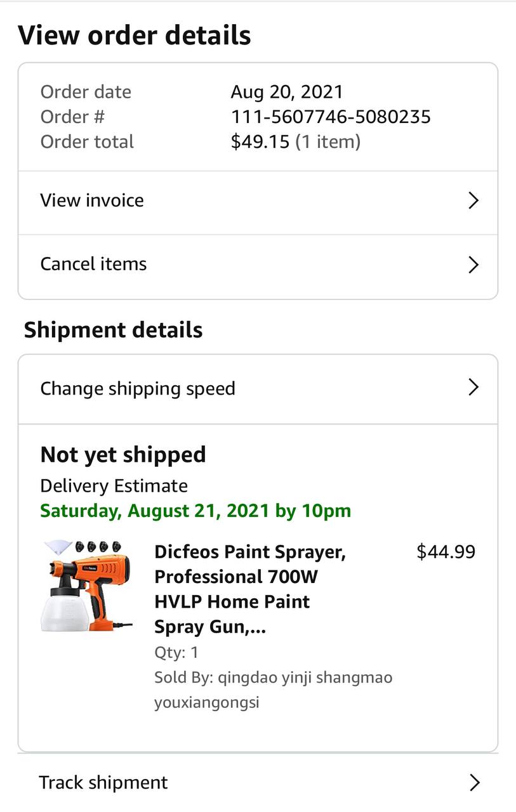Tap the arrow next to Cancel items
Image resolution: width=516 pixels, height=812 pixels.
pyautogui.click(x=473, y=265)
